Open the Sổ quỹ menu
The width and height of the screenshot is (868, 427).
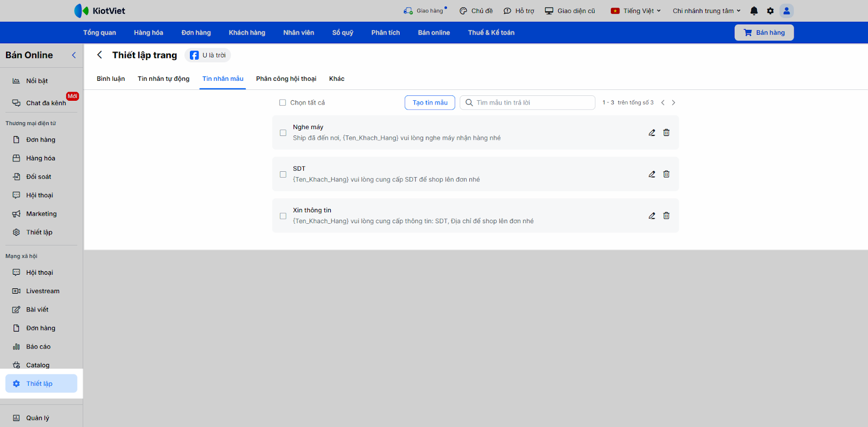(343, 33)
